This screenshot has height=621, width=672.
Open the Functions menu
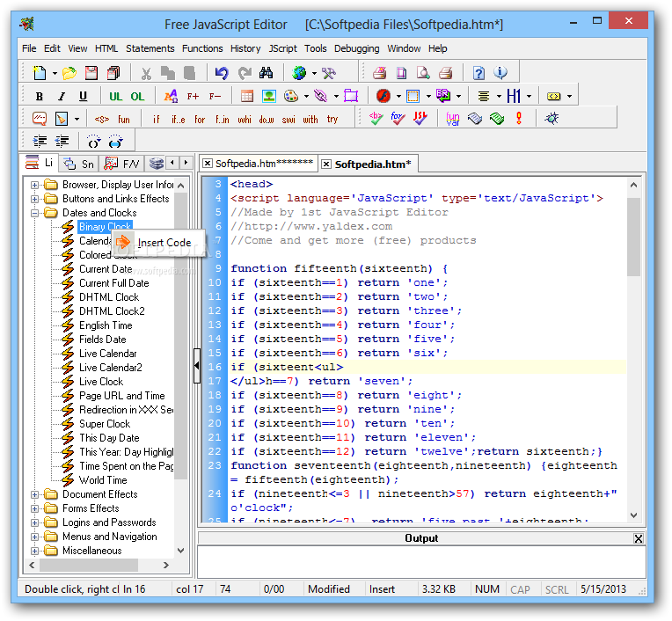(202, 48)
